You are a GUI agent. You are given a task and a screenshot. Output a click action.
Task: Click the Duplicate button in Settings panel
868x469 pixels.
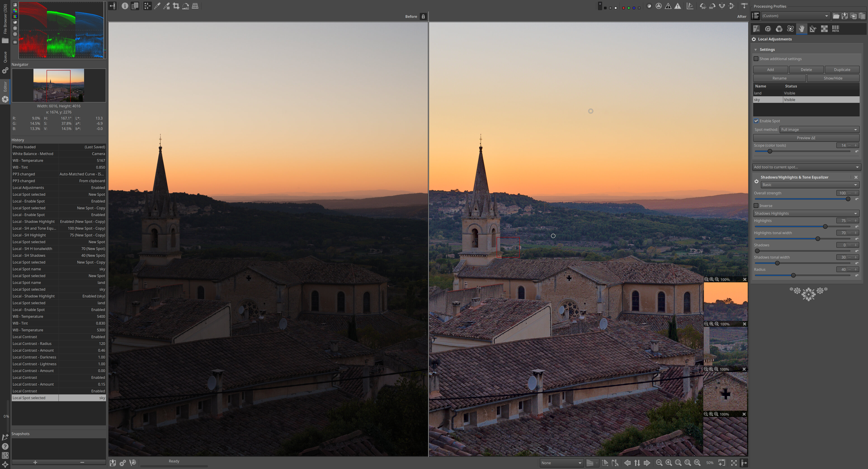pos(841,69)
